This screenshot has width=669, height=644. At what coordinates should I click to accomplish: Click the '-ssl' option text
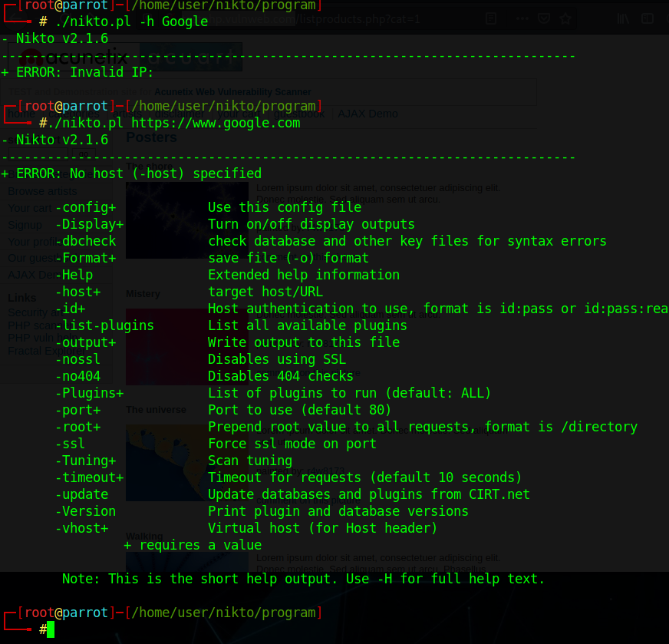coord(70,444)
